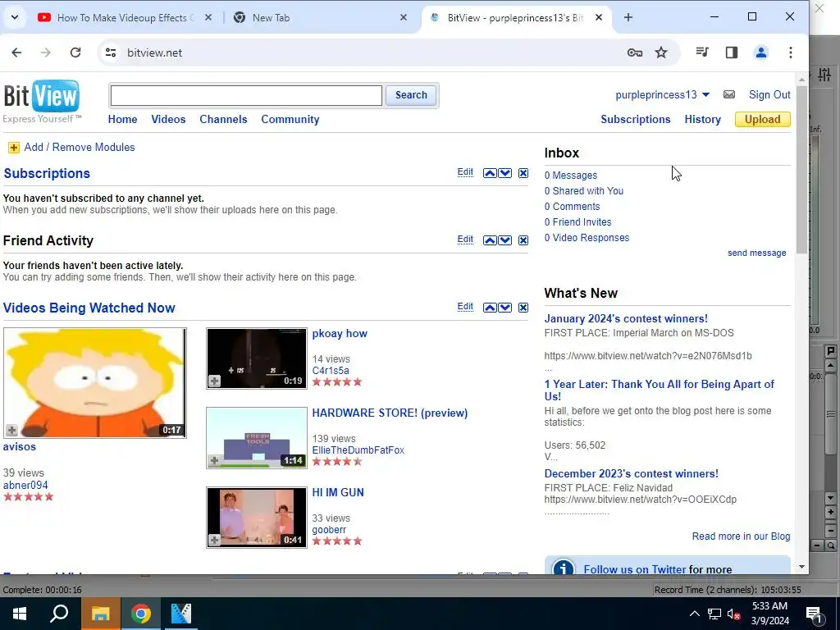This screenshot has height=630, width=840.
Task: Open the Channels navigation link
Action: (223, 120)
